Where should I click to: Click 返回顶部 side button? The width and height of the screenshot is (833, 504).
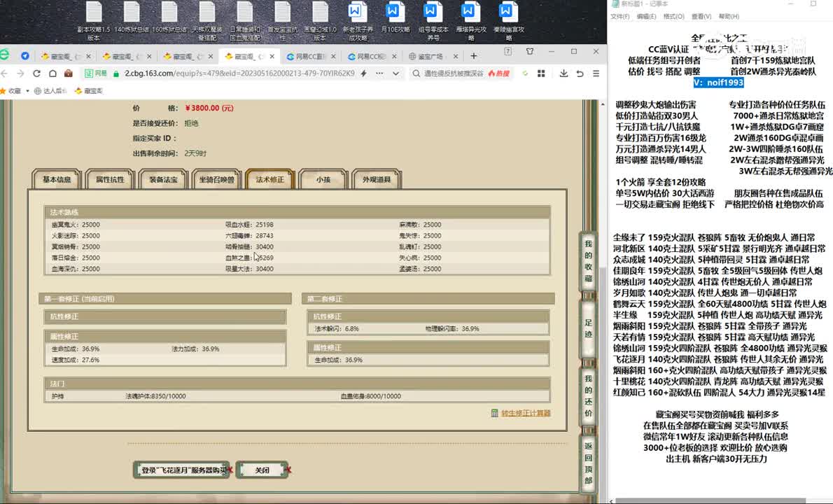588,463
